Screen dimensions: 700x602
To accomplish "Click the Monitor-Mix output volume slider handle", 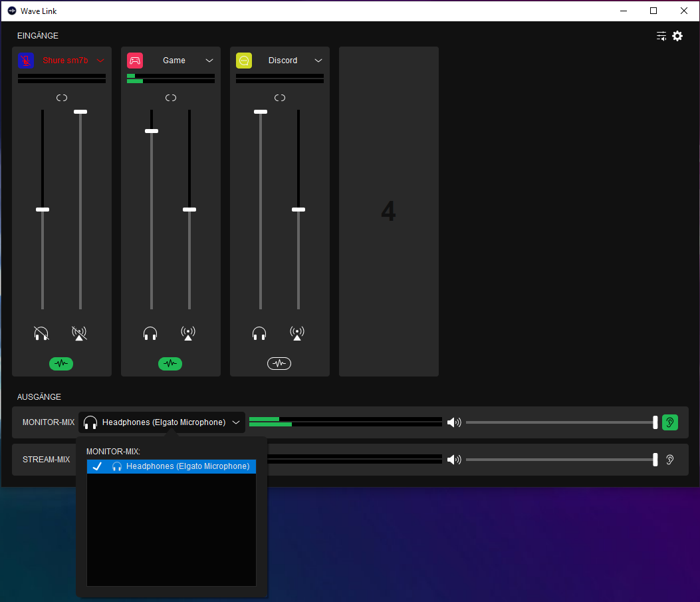I will (655, 422).
